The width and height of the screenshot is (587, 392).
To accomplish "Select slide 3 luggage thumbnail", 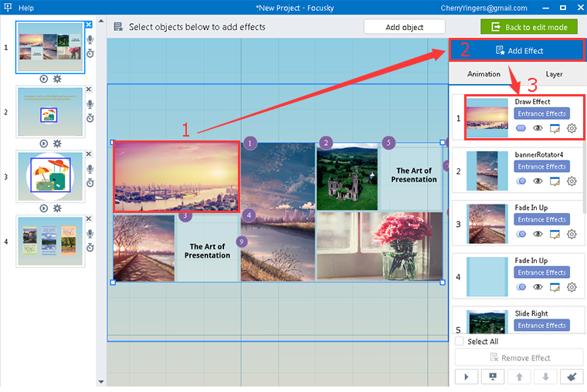I will (x=50, y=177).
